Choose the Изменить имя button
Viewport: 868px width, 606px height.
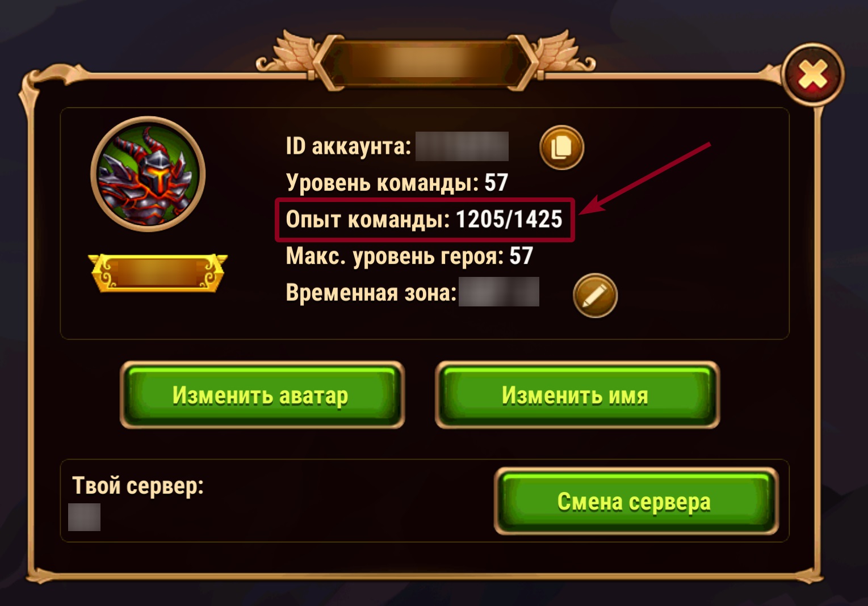tap(577, 395)
